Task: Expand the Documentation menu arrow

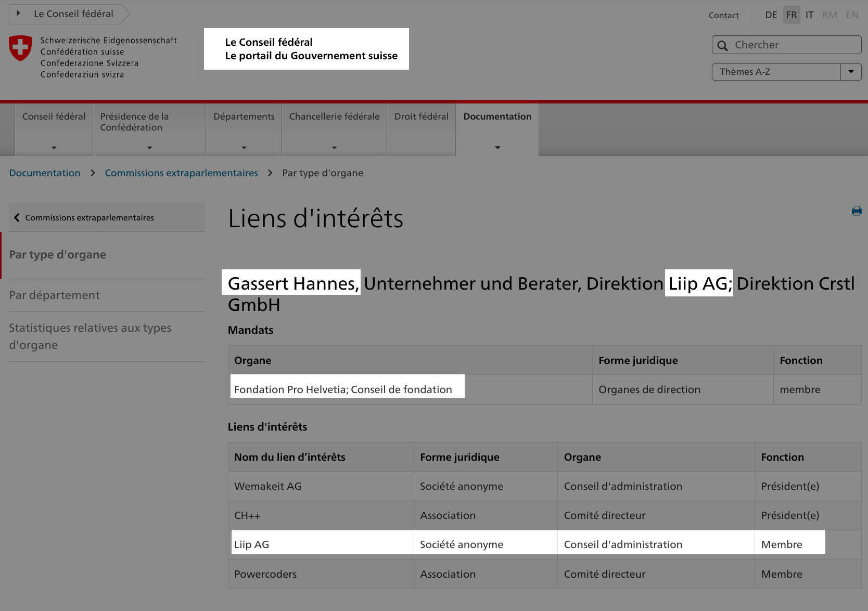Action: tap(497, 148)
